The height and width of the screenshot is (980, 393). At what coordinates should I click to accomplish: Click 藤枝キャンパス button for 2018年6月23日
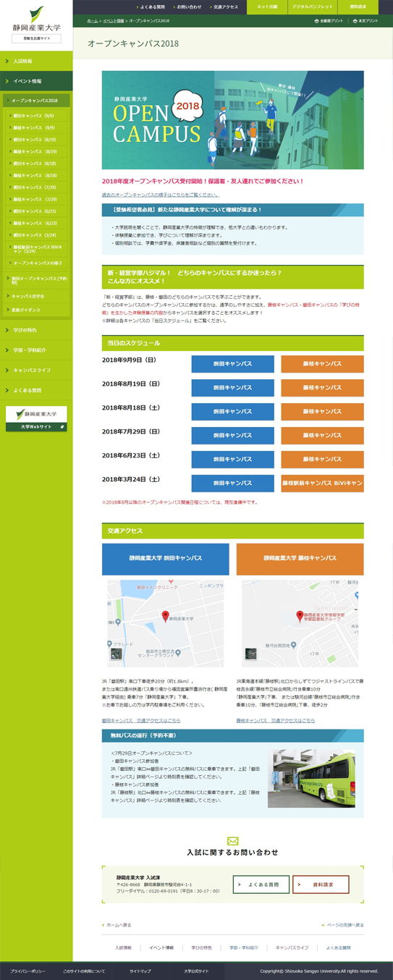click(x=322, y=460)
